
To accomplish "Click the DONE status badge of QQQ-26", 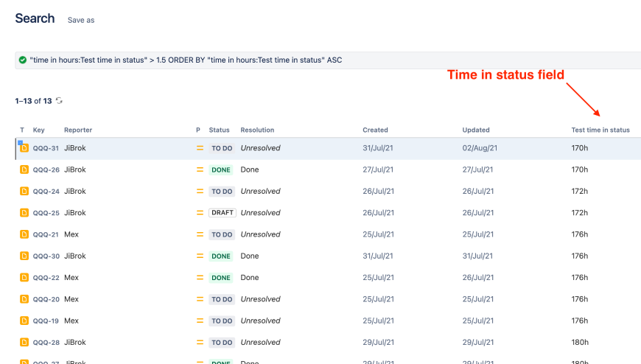I will tap(221, 169).
